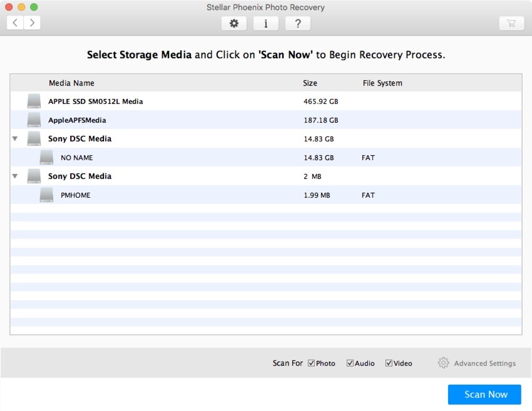Uncheck the Audio scan option
Screen dimensions: 532x411
point(350,363)
